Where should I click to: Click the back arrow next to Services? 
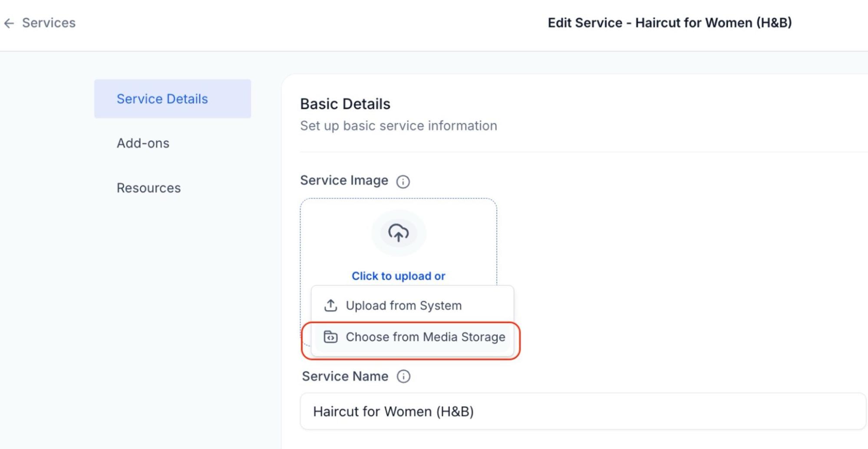[x=9, y=23]
